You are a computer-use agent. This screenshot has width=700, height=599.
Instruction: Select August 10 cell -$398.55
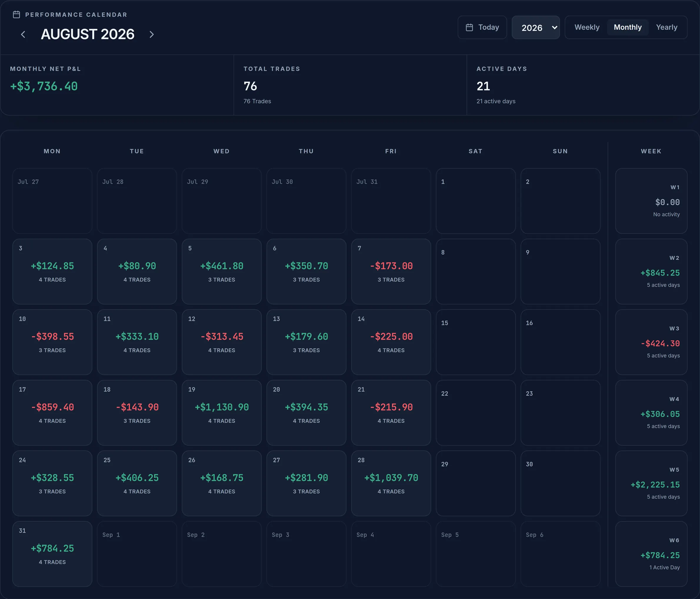[x=52, y=342]
